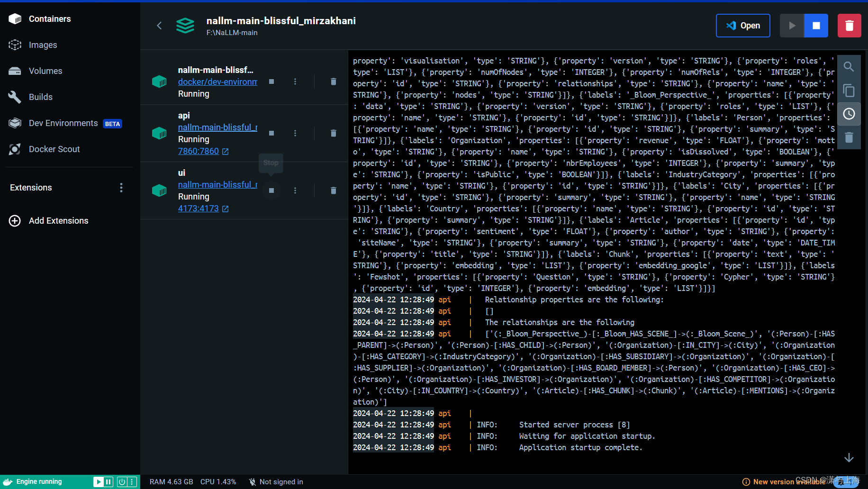Open more options for api container

point(295,133)
